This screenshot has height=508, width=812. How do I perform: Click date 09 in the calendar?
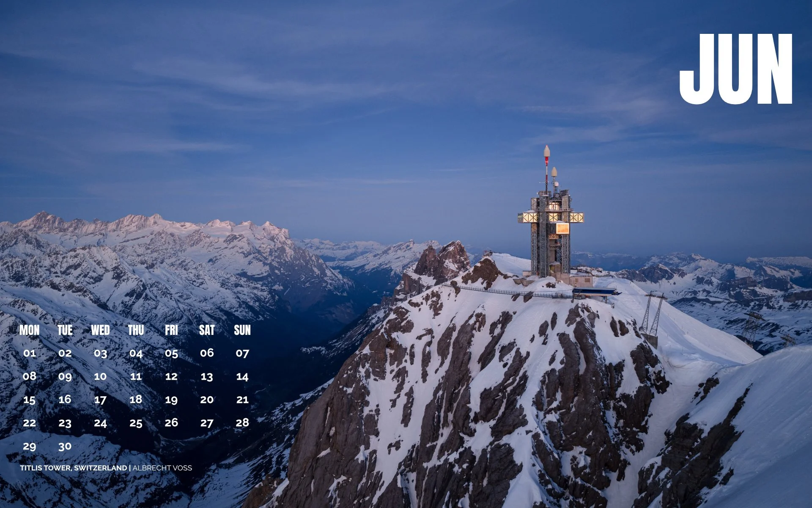[65, 376]
